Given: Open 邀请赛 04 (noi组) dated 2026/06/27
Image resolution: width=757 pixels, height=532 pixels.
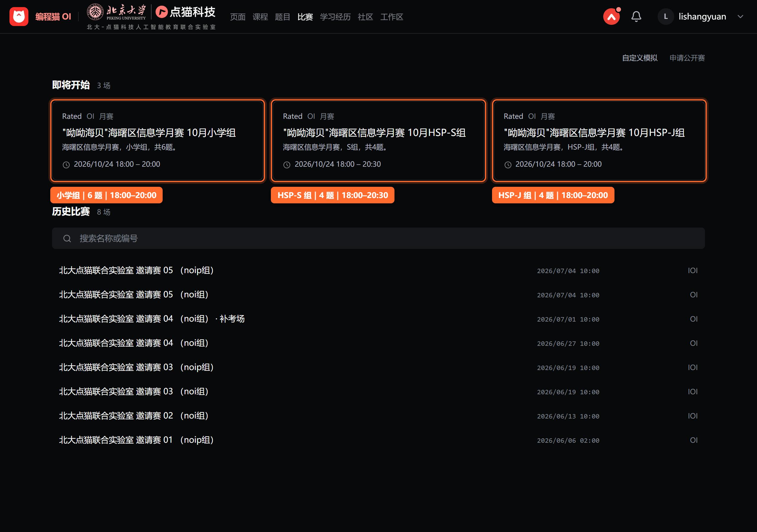Looking at the screenshot, I should (x=378, y=343).
